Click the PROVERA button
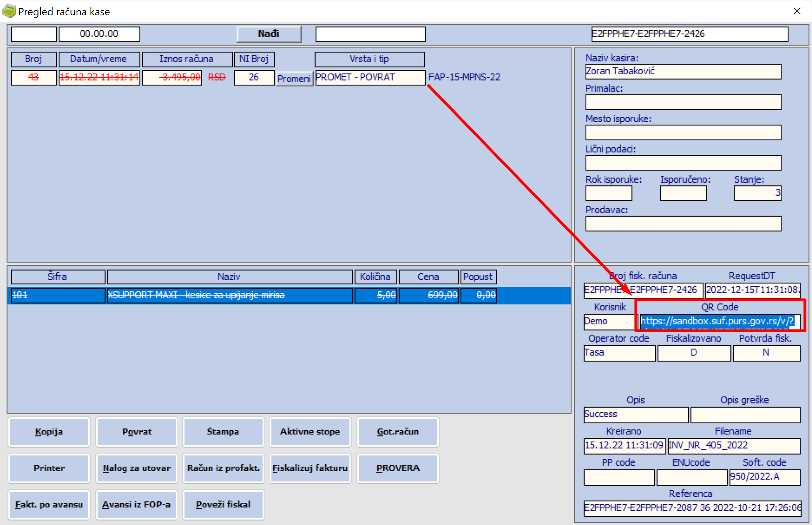This screenshot has height=525, width=812. [x=397, y=468]
